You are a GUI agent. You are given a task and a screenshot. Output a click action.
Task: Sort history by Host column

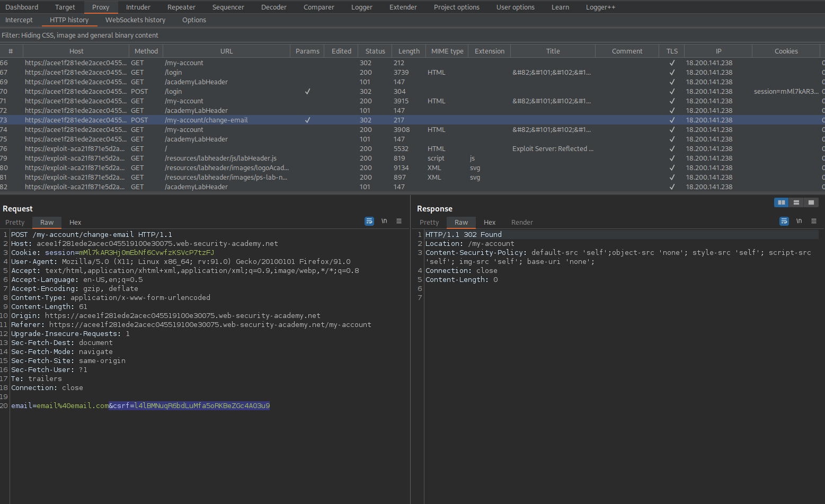(x=76, y=51)
